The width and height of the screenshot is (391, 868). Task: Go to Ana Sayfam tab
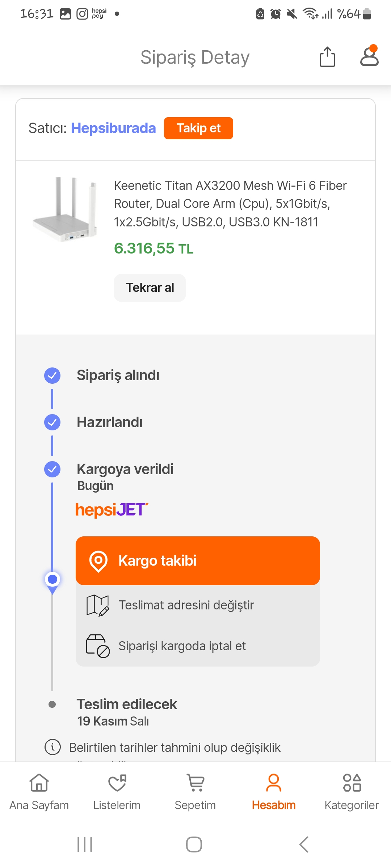click(x=39, y=792)
